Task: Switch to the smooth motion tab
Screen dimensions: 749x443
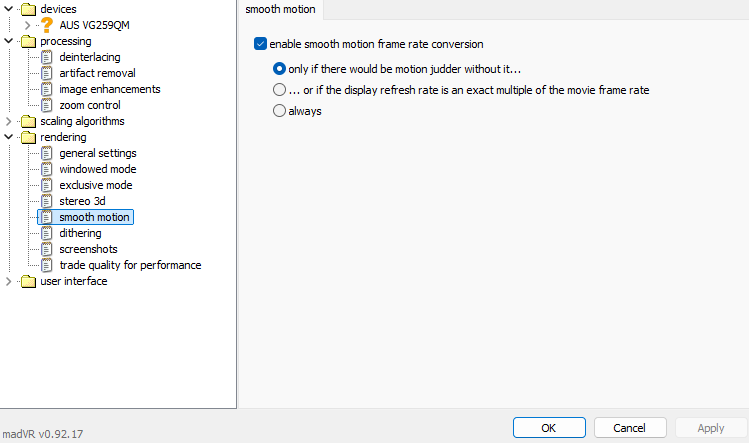Action: coord(280,10)
